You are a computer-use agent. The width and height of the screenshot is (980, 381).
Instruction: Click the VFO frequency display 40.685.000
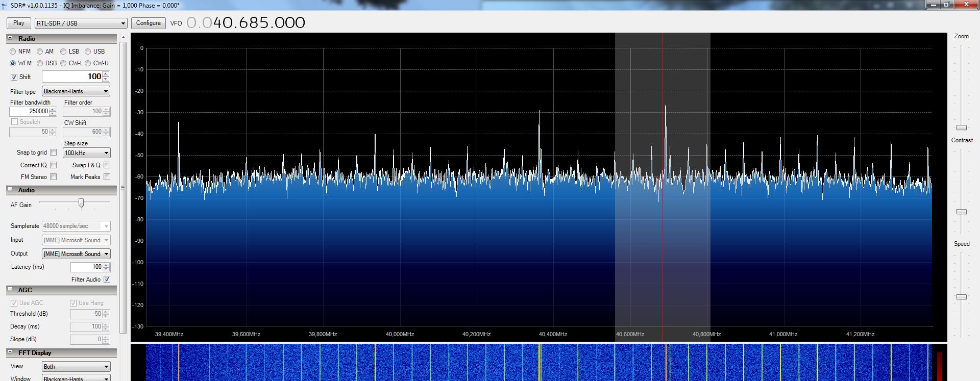[246, 23]
